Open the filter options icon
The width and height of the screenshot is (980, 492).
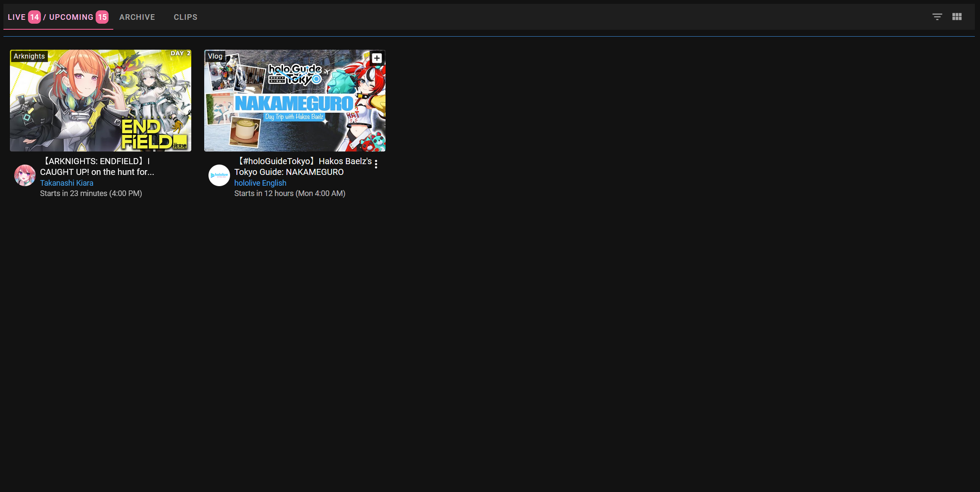937,17
